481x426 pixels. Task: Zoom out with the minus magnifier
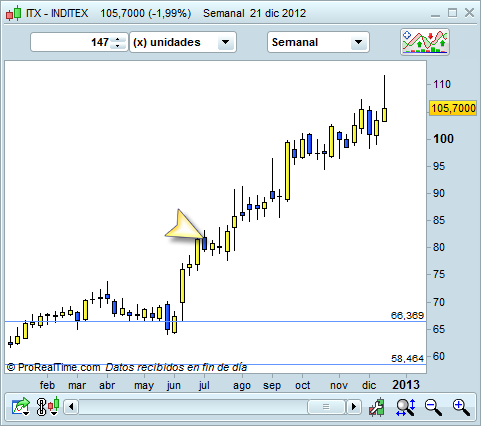pyautogui.click(x=433, y=407)
